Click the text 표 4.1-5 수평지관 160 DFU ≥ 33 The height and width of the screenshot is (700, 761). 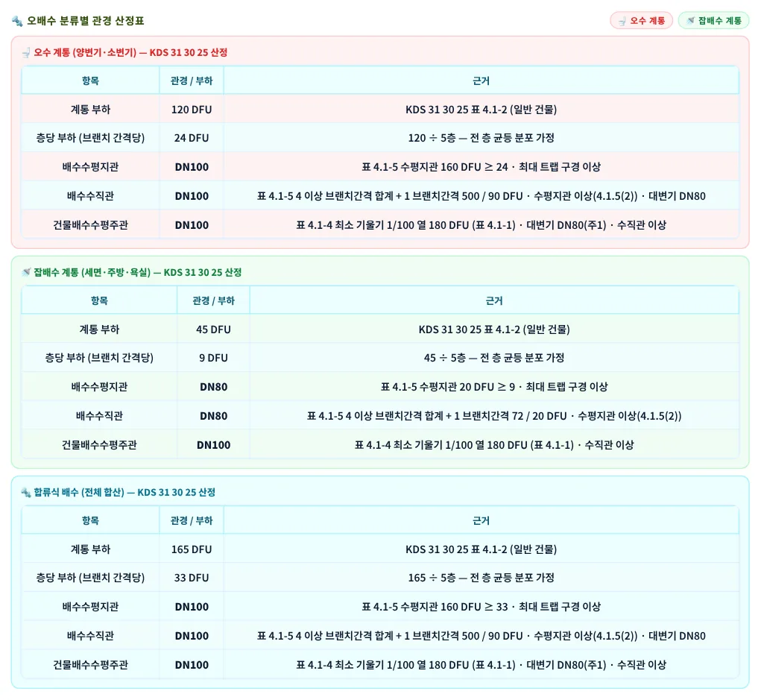[x=435, y=607]
